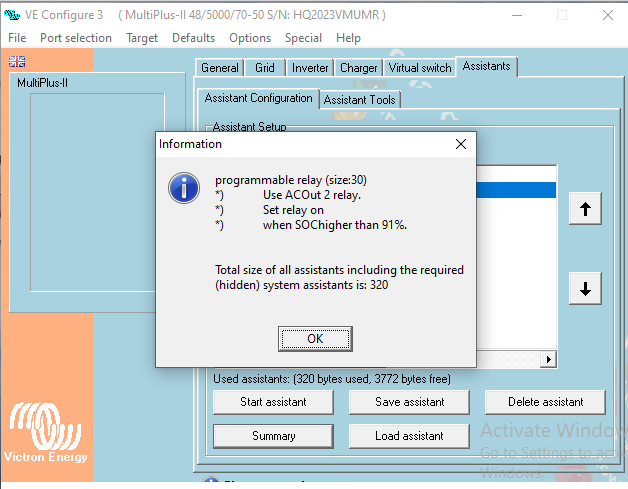
Task: Switch to the Inverter tab
Action: coord(310,68)
